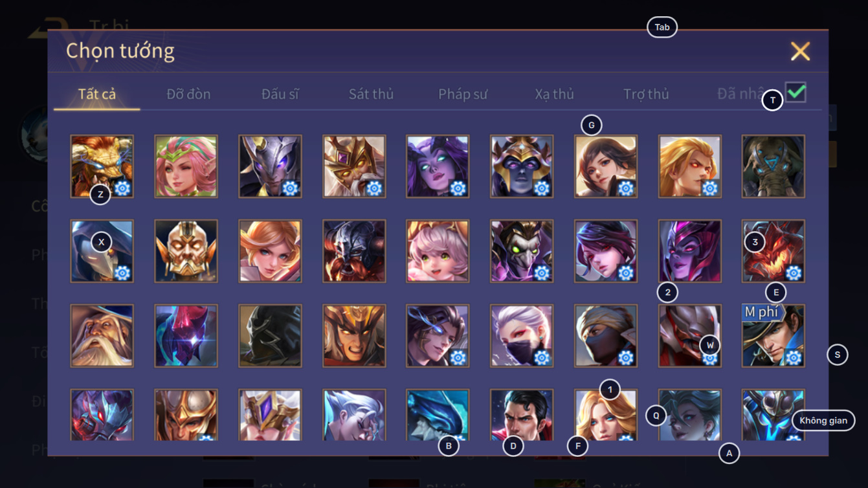Click the Đấu sĩ tab
This screenshot has height=488, width=868.
click(x=280, y=94)
